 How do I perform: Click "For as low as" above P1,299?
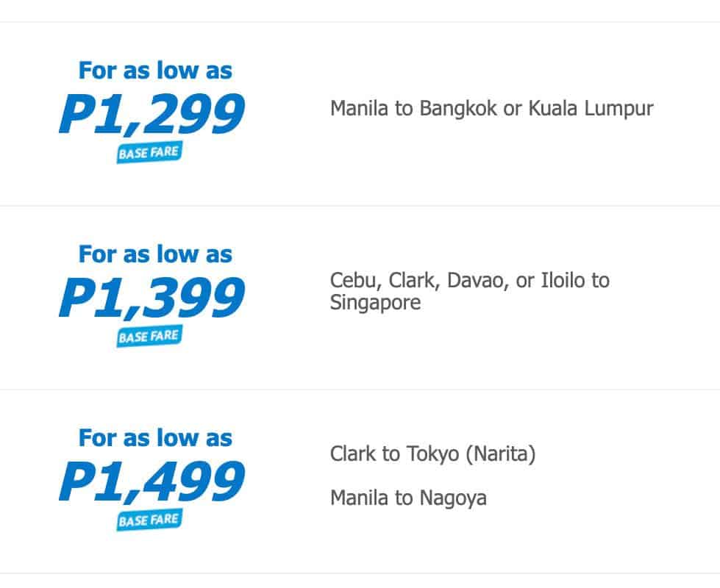155,71
